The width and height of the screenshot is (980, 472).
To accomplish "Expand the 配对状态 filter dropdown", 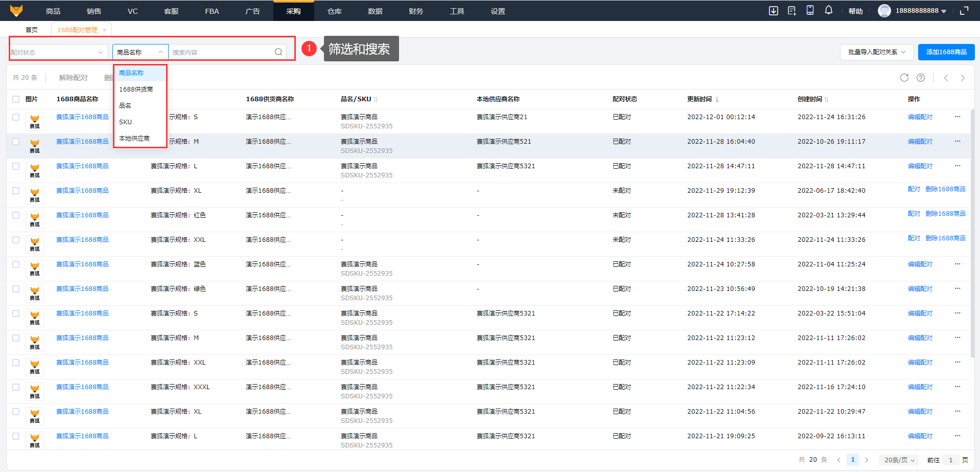I will (x=57, y=52).
